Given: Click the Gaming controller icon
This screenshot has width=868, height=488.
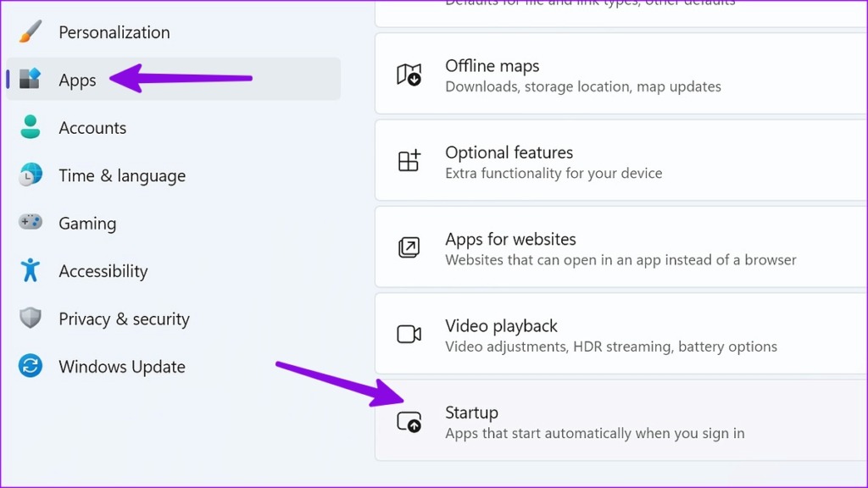Looking at the screenshot, I should (30, 223).
